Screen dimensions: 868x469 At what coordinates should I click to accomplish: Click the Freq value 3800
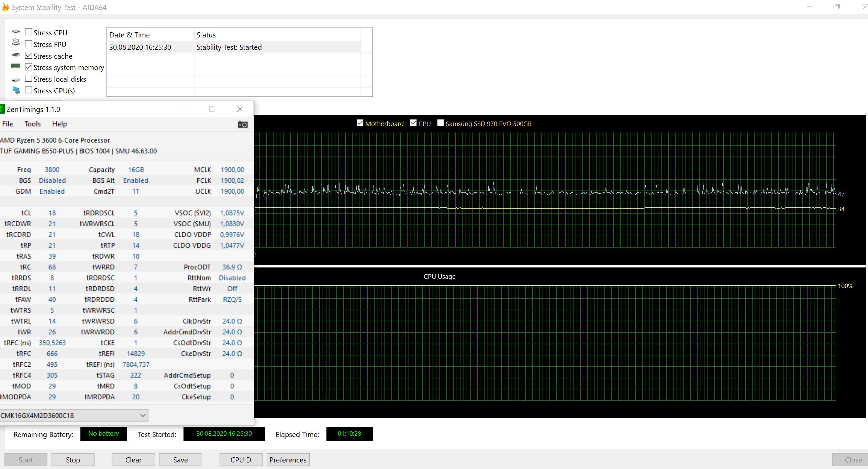52,170
